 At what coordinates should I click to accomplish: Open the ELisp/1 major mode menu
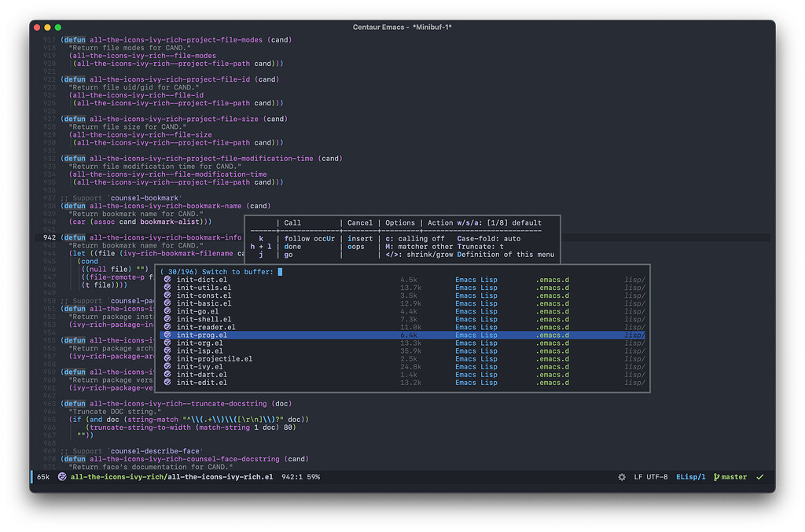pos(690,476)
